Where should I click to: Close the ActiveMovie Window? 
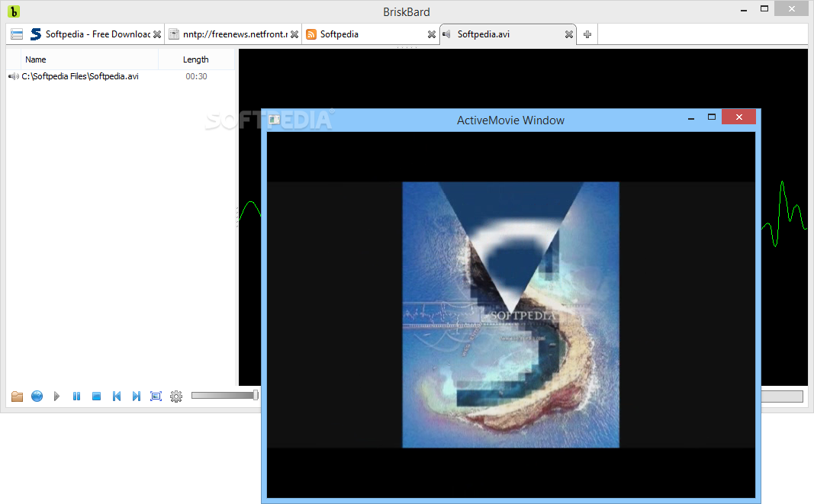point(738,117)
